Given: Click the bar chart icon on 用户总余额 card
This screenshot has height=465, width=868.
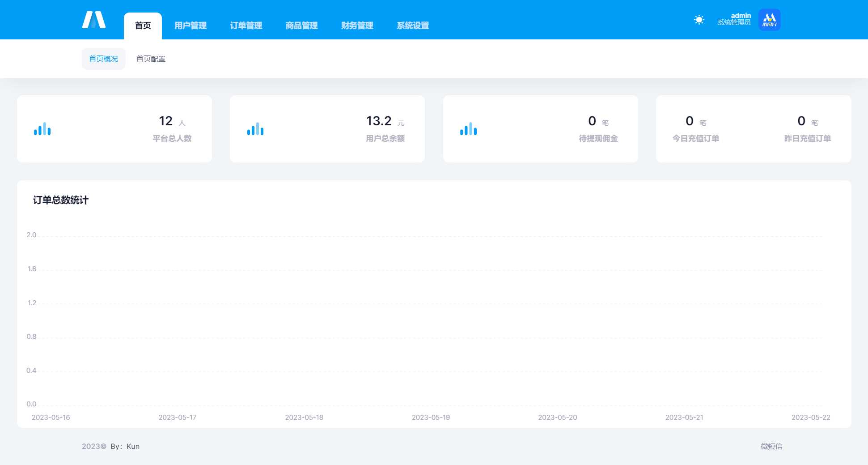Looking at the screenshot, I should click(x=255, y=129).
